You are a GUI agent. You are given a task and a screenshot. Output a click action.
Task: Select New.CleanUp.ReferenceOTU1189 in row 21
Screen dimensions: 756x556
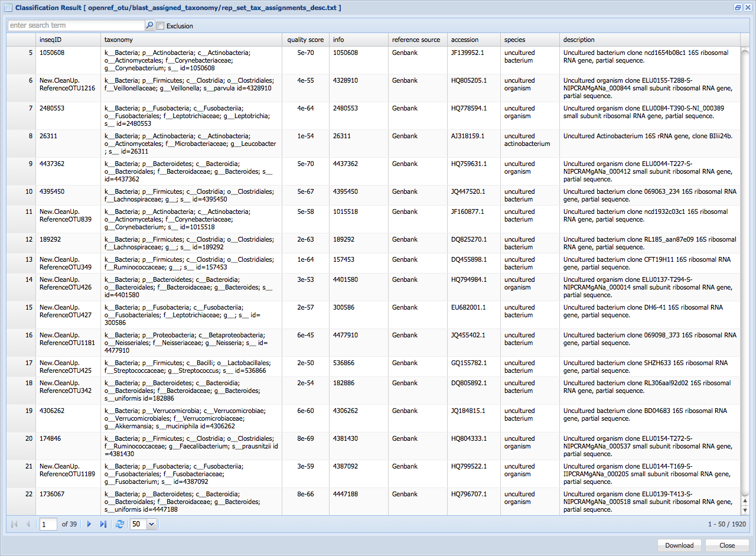click(x=67, y=470)
